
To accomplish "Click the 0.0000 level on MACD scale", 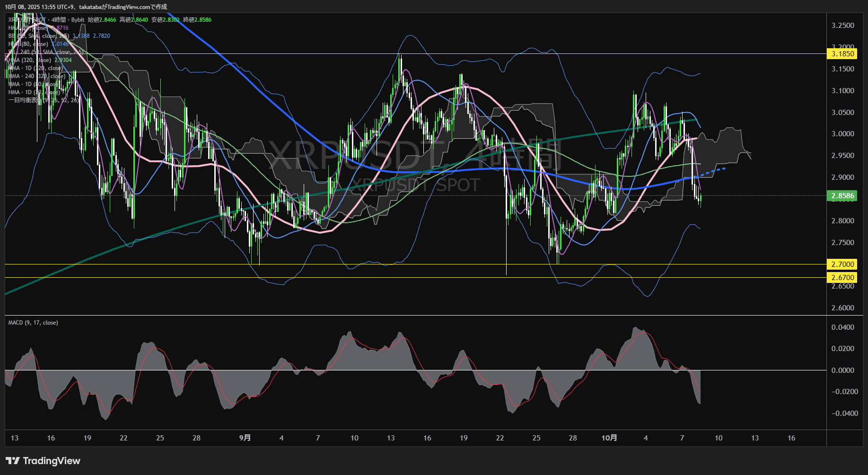I will point(842,370).
